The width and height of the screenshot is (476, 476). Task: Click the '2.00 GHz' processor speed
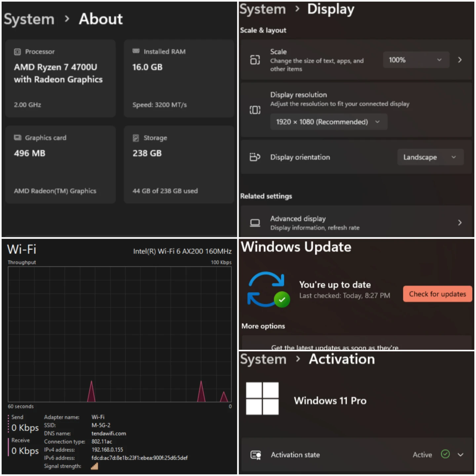coord(27,105)
